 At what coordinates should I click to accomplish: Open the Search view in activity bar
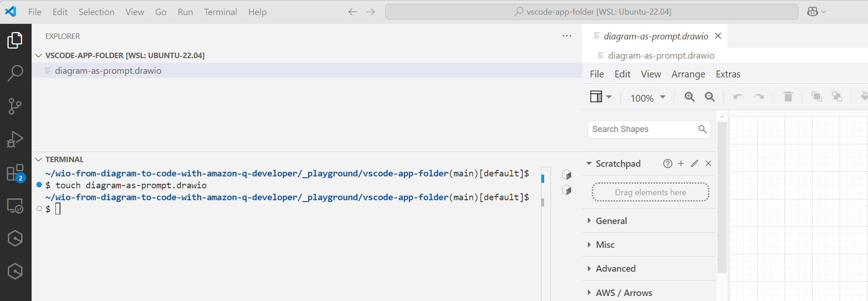pos(15,73)
